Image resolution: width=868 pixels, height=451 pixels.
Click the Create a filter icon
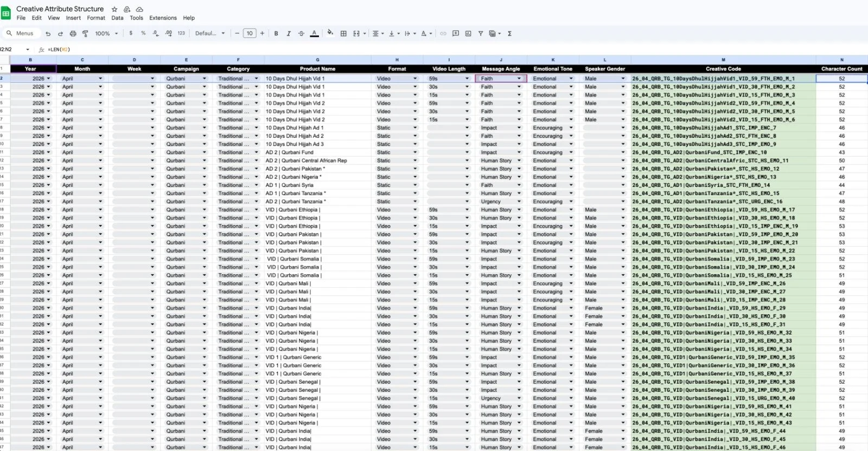(x=481, y=34)
